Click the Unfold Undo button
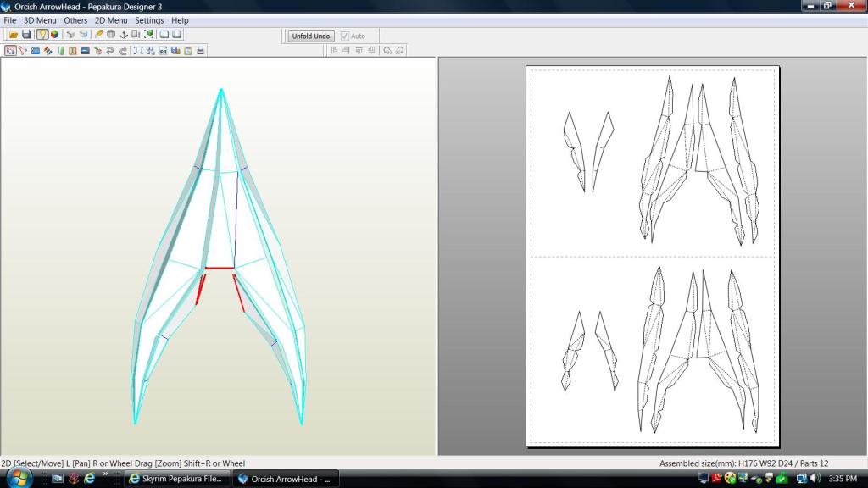Viewport: 868px width, 488px height. [x=311, y=36]
